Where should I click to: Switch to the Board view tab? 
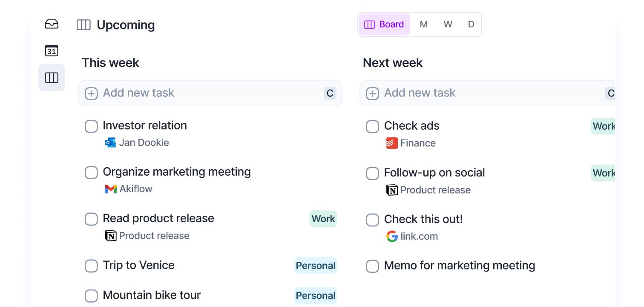click(x=384, y=24)
